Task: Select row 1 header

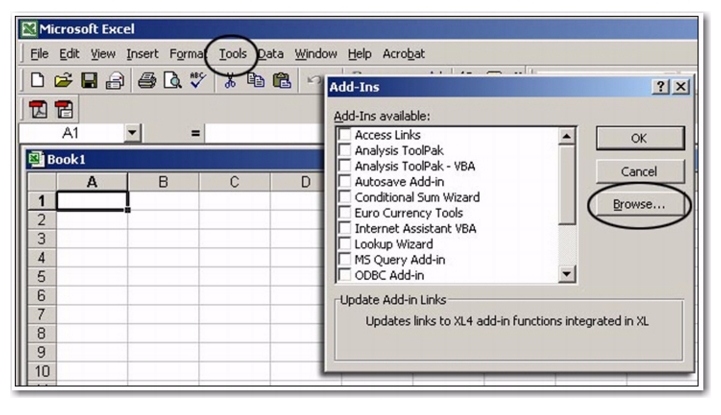Action: point(42,201)
